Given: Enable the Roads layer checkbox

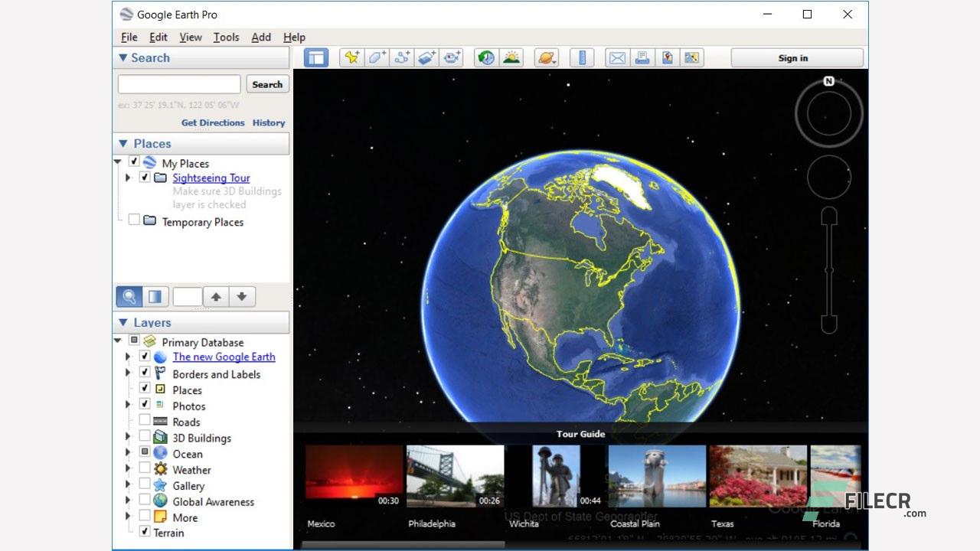Looking at the screenshot, I should (144, 420).
